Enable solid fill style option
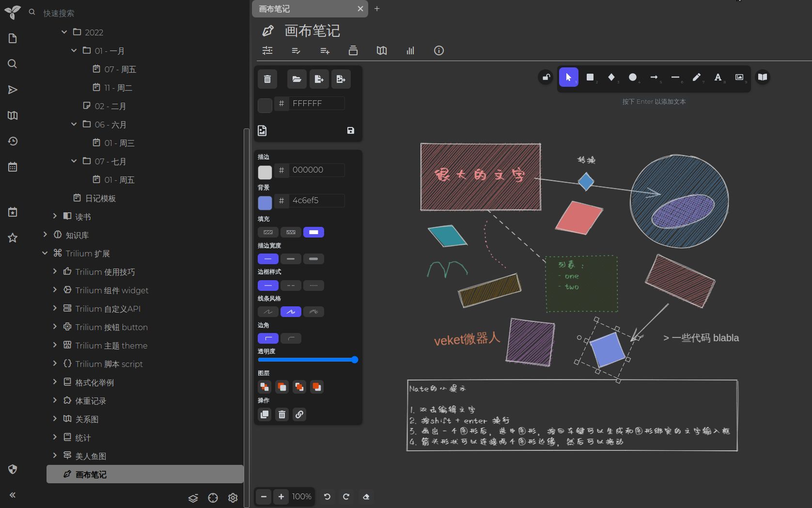812x508 pixels. (313, 232)
